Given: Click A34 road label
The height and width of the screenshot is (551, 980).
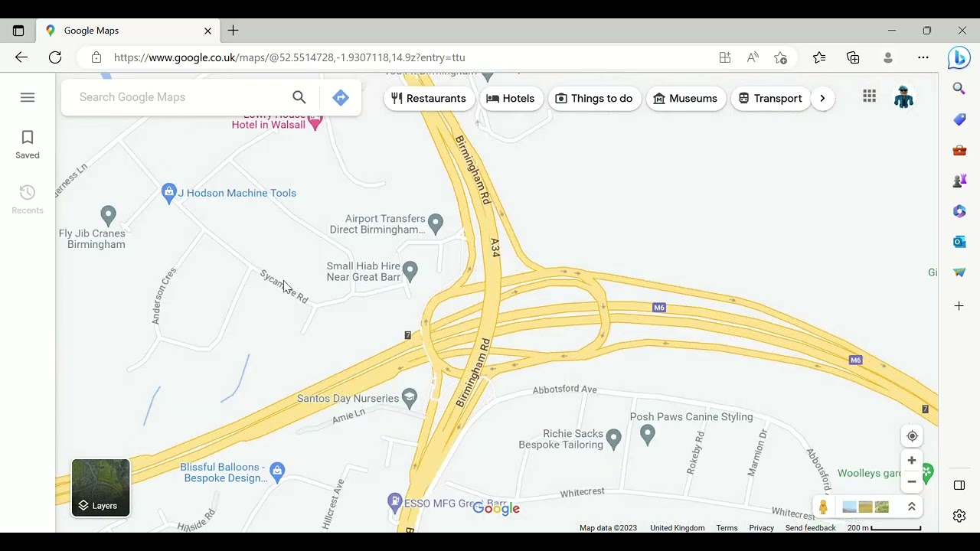Looking at the screenshot, I should 495,247.
